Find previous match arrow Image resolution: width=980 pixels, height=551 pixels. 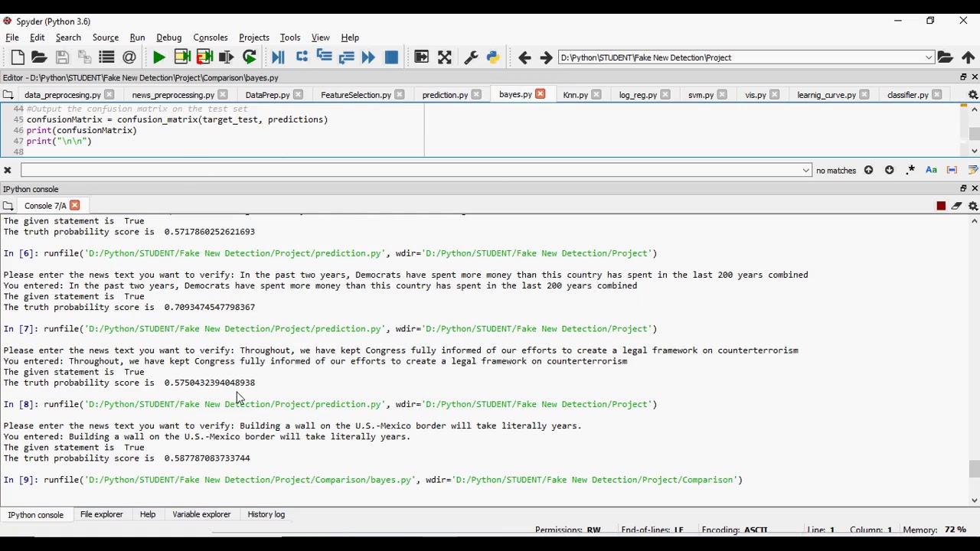point(868,170)
